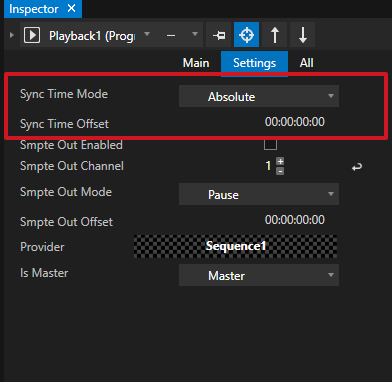Open the Sync Time Mode Absolute dropdown

(259, 96)
